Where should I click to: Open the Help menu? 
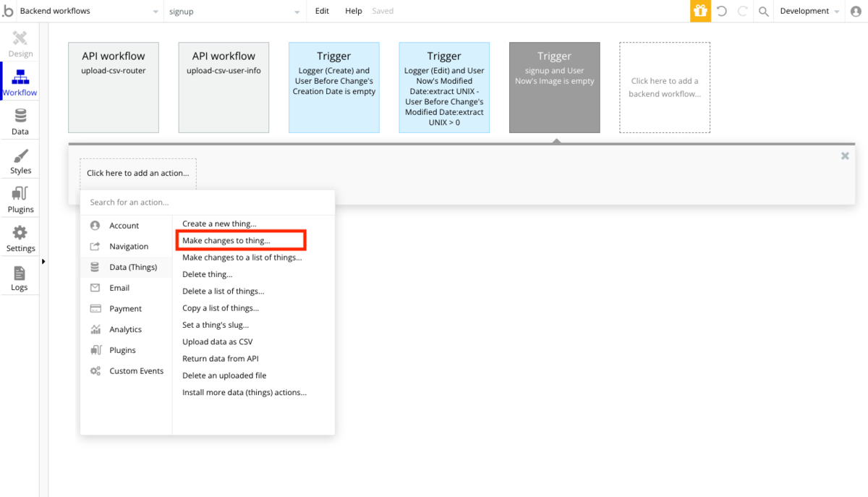point(354,12)
